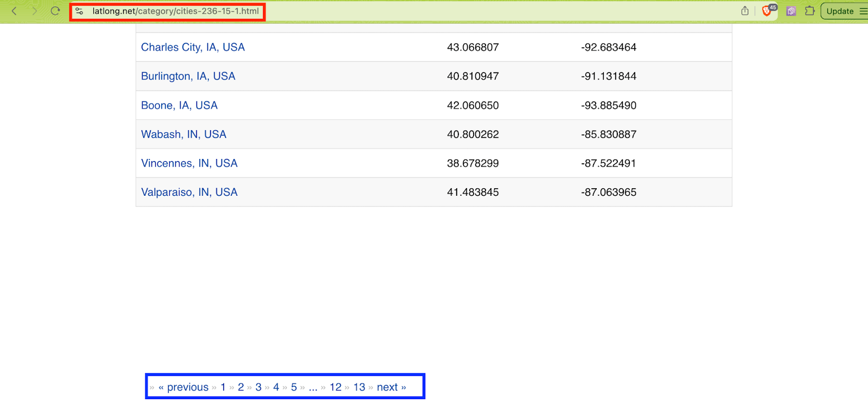This screenshot has width=868, height=403.
Task: Select longitude value -93.885490
Action: [x=609, y=105]
